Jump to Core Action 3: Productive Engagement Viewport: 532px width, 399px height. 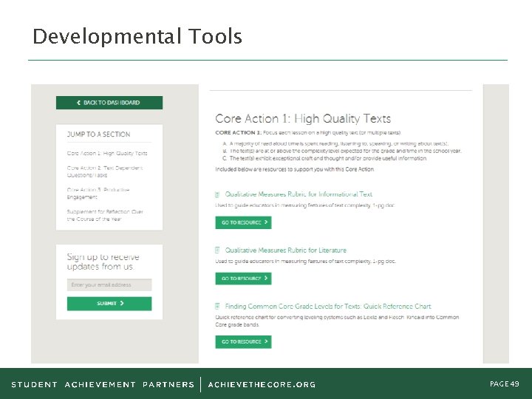(x=98, y=194)
